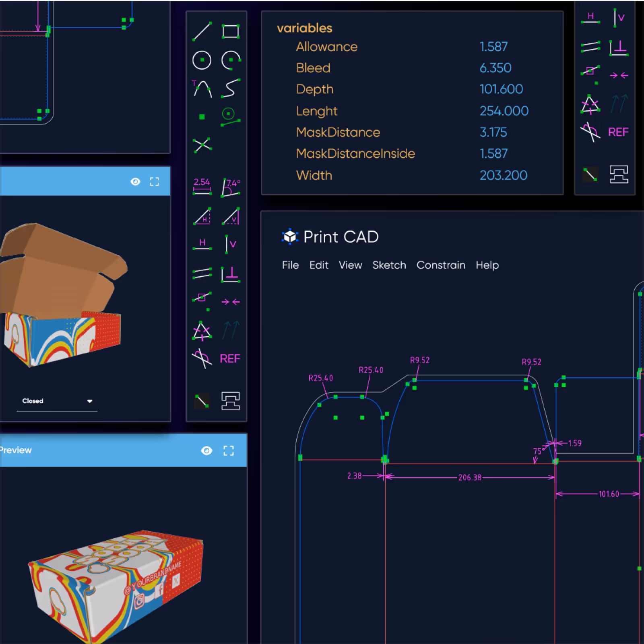Apply the parallel constraint tool
The image size is (644, 644).
[202, 273]
